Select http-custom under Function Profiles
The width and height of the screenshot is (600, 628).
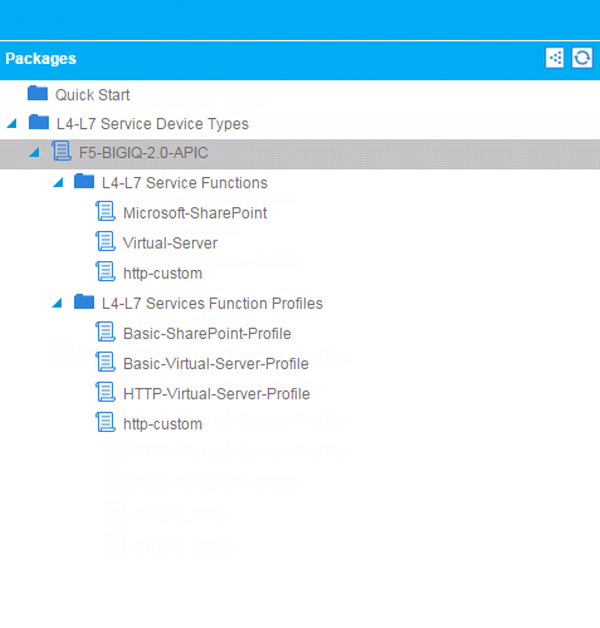pos(162,424)
